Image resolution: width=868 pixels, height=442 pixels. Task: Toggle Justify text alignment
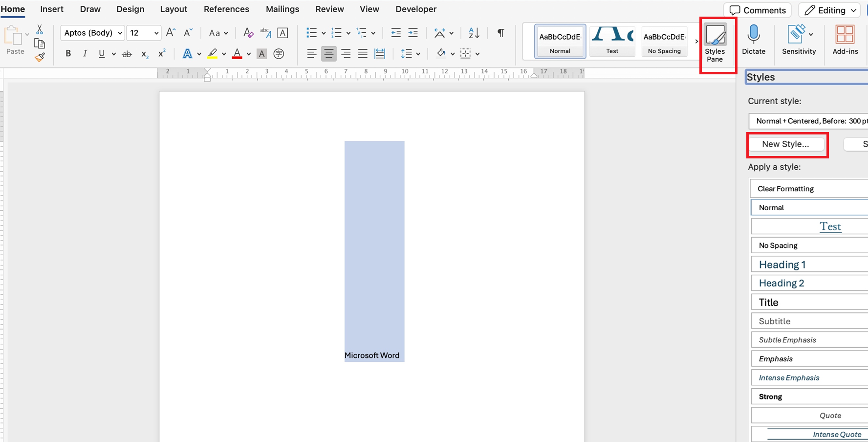pyautogui.click(x=363, y=54)
